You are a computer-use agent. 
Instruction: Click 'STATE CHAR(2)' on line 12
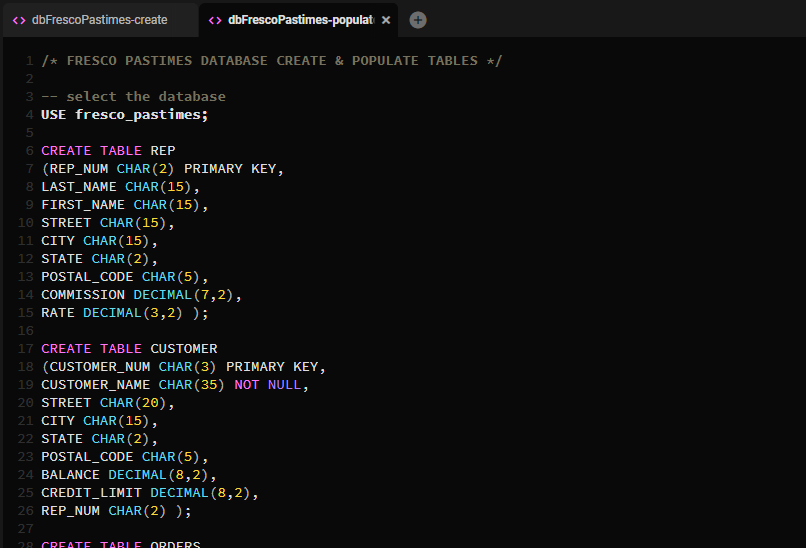(99, 259)
